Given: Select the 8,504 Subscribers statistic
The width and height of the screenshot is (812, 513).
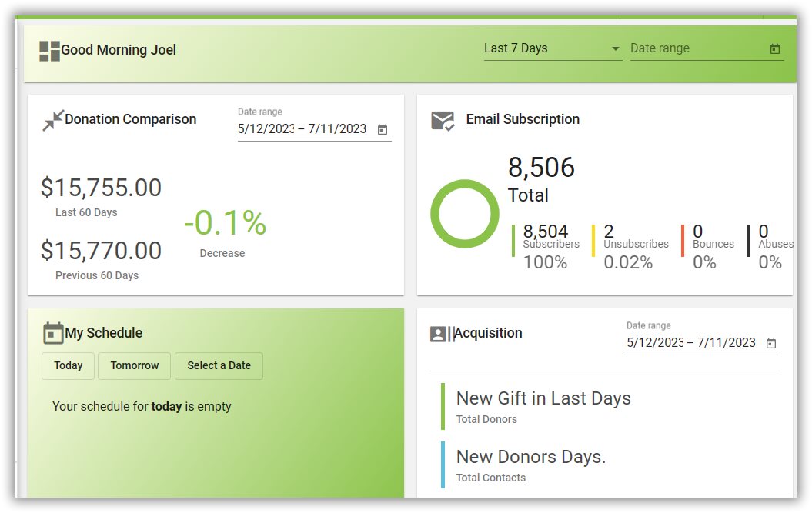Looking at the screenshot, I should pos(550,245).
